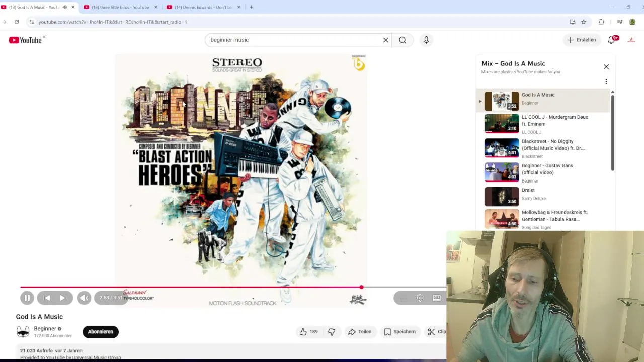Open a new browser tab
Image resolution: width=644 pixels, height=362 pixels.
251,7
